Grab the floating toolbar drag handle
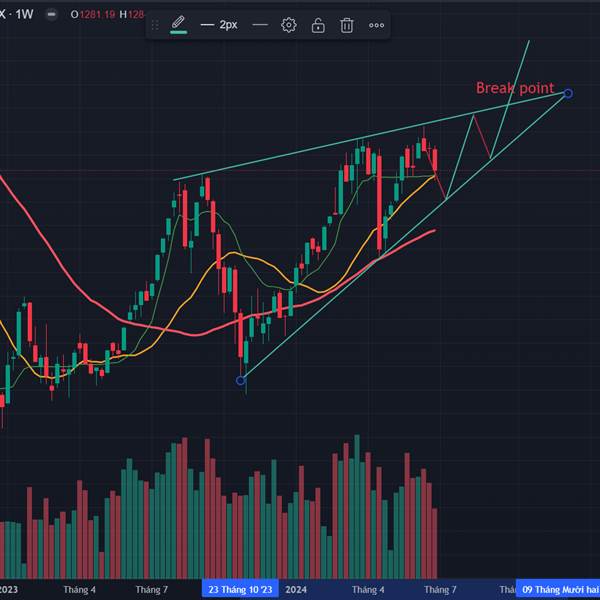Screen dimensions: 600x600 pos(155,25)
